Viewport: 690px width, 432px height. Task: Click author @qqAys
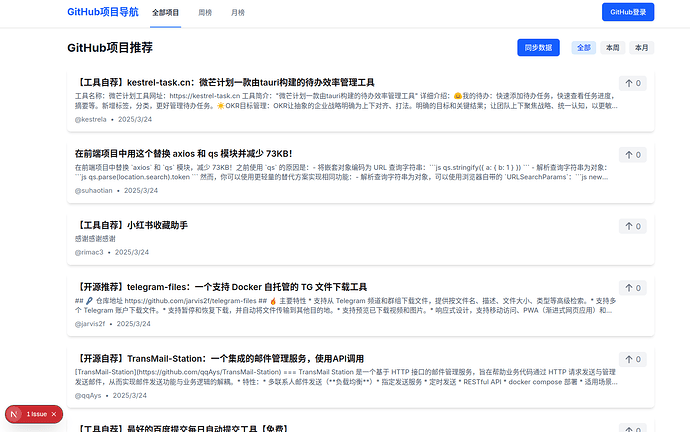point(88,395)
